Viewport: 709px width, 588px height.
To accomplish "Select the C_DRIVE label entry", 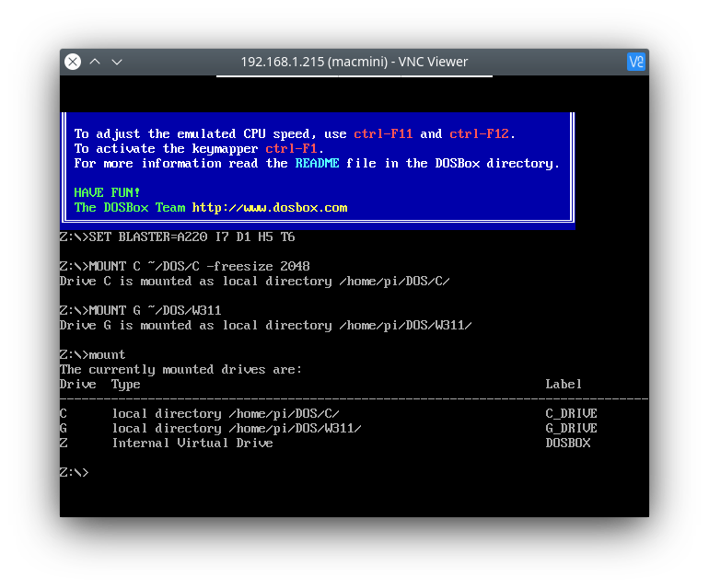I will pos(571,414).
